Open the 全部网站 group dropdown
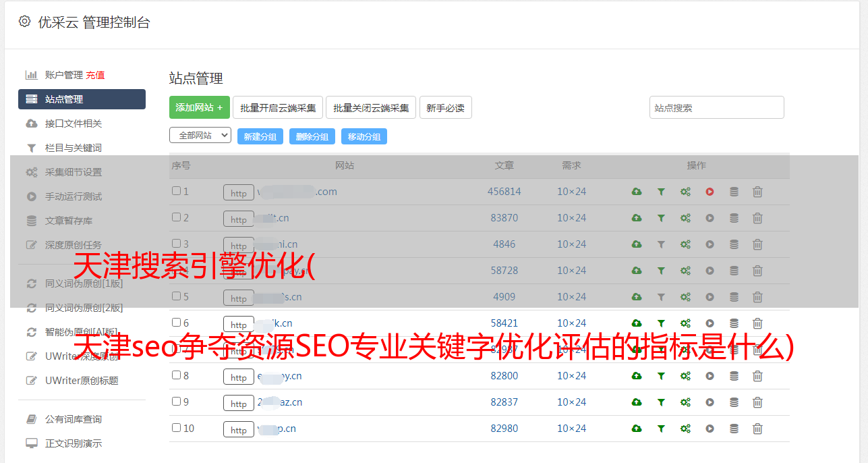The width and height of the screenshot is (868, 463). pos(200,136)
